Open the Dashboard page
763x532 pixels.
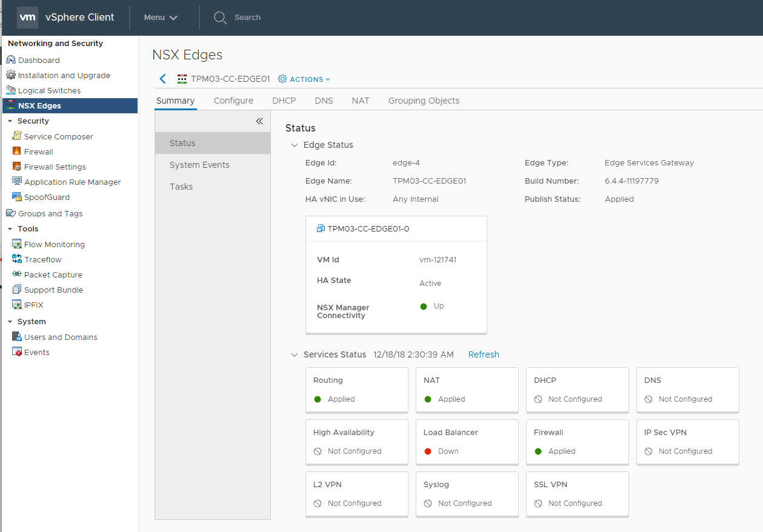(39, 60)
